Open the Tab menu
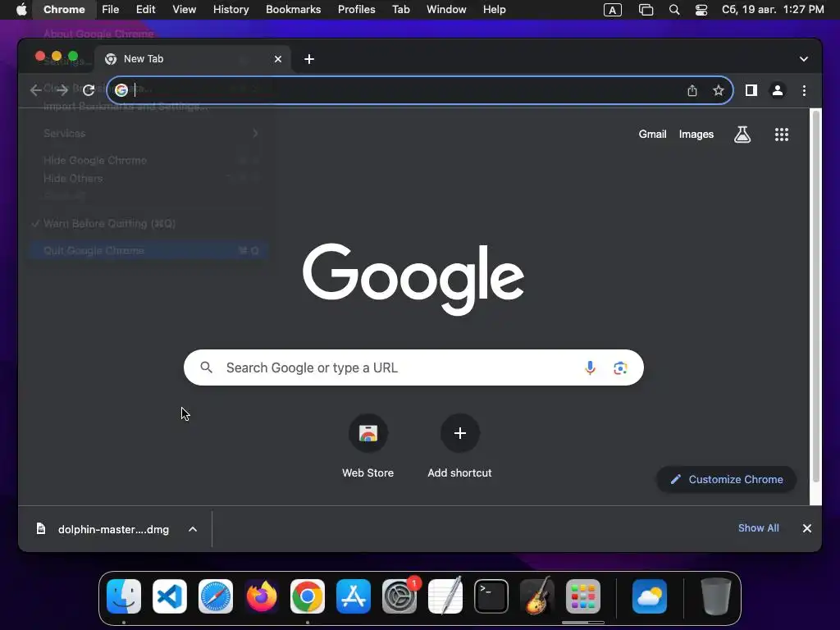The width and height of the screenshot is (840, 630). point(400,10)
